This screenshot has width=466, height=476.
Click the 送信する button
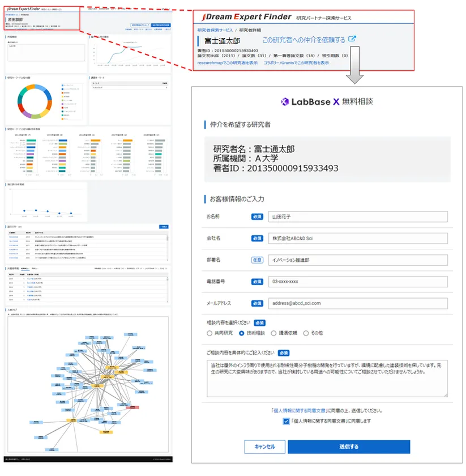click(x=349, y=447)
